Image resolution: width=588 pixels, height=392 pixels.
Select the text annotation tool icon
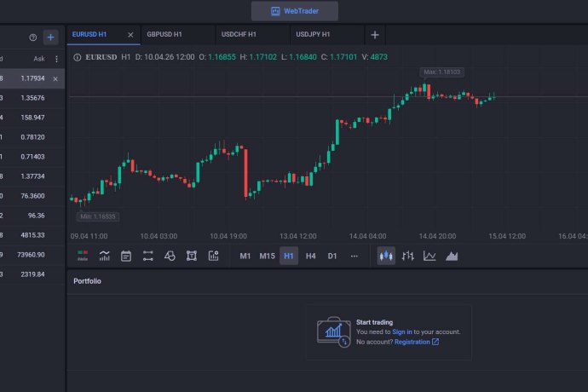pyautogui.click(x=192, y=256)
